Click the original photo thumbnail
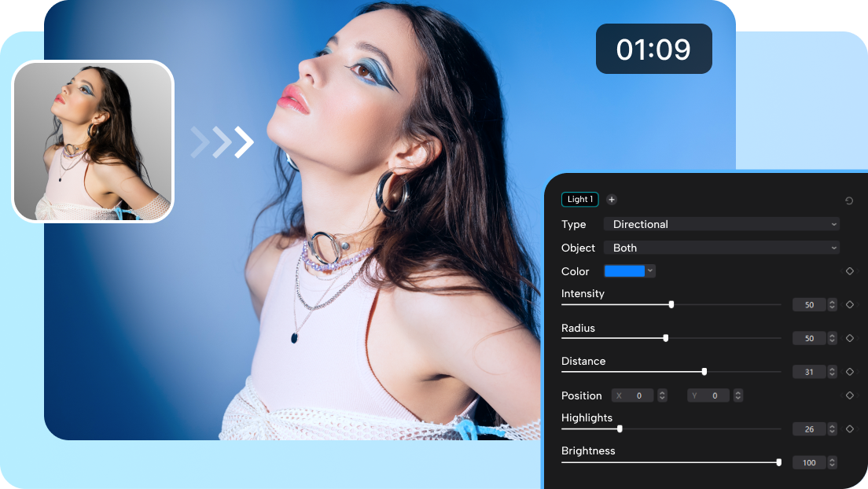This screenshot has height=489, width=868. tap(93, 142)
